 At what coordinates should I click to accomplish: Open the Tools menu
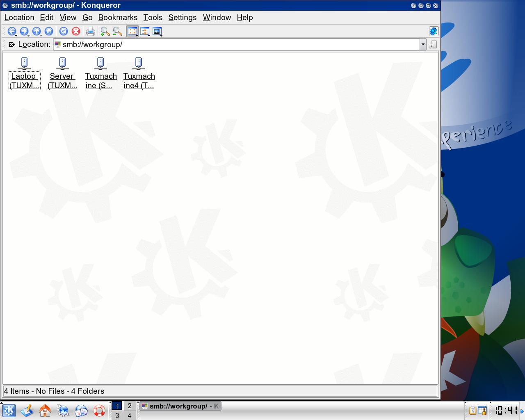153,17
